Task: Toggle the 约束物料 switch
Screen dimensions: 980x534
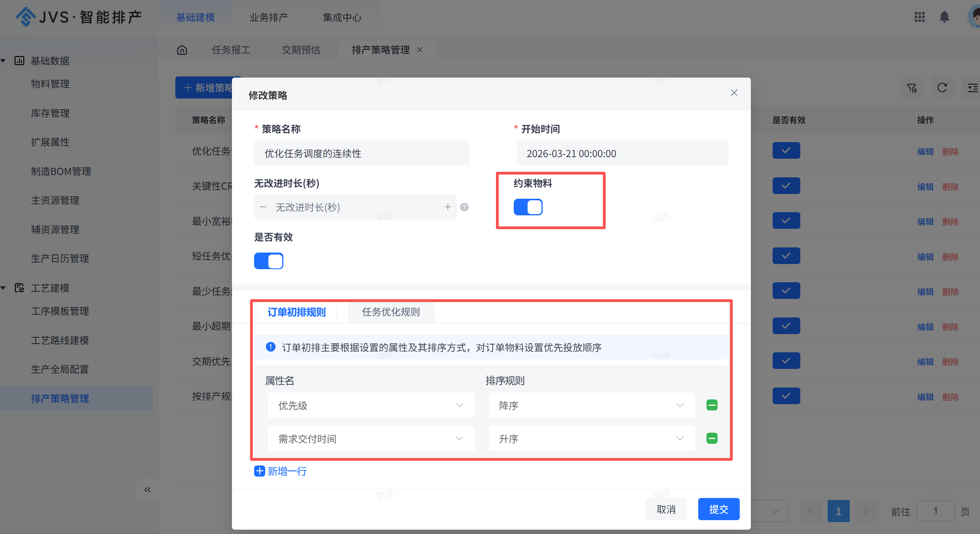Action: (x=528, y=207)
